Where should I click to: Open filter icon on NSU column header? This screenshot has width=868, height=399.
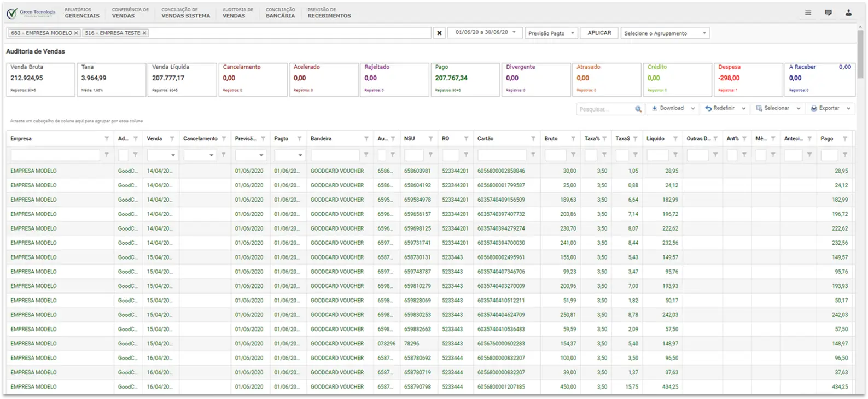pyautogui.click(x=430, y=139)
